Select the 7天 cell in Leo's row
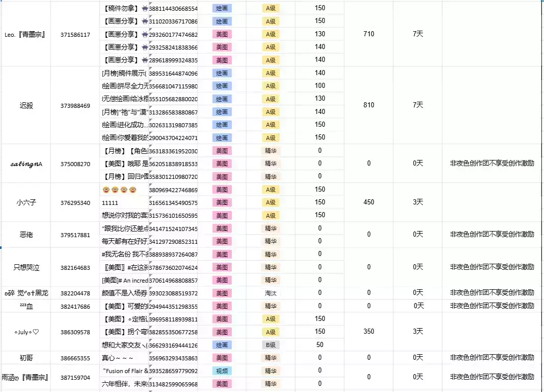 point(418,34)
